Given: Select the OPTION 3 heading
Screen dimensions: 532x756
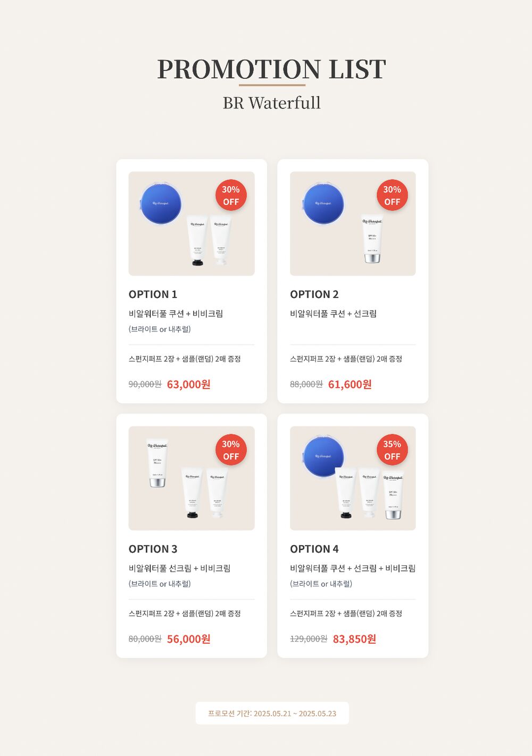Looking at the screenshot, I should (153, 549).
